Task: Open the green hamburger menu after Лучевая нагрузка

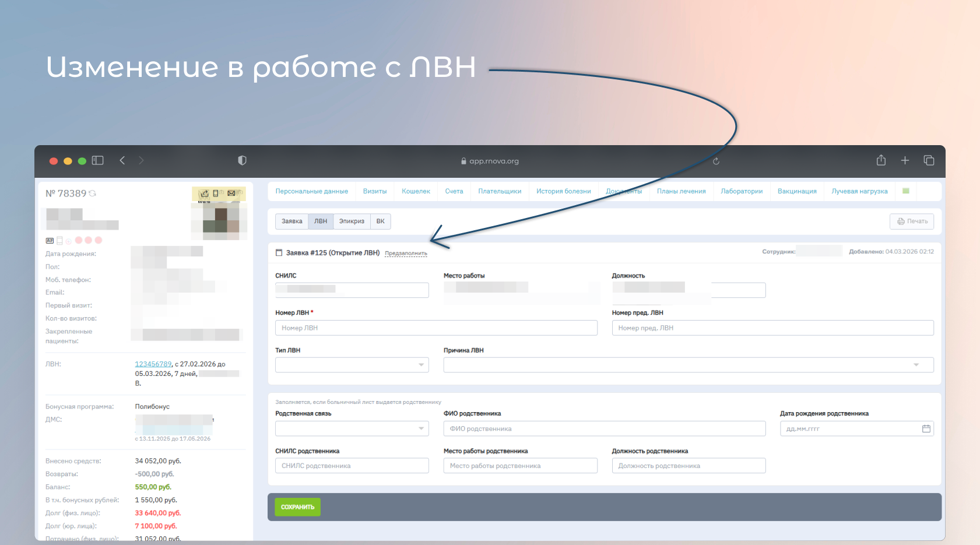Action: [x=905, y=191]
